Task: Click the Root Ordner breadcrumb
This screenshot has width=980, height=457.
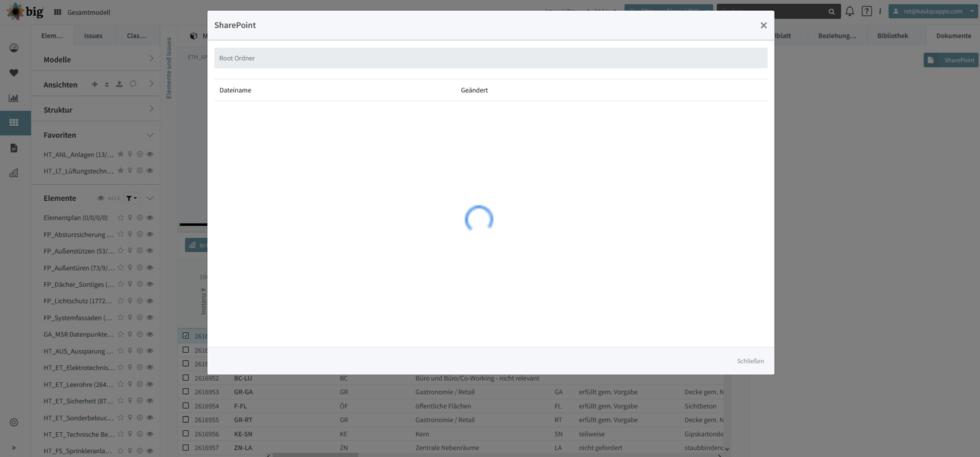Action: (237, 58)
